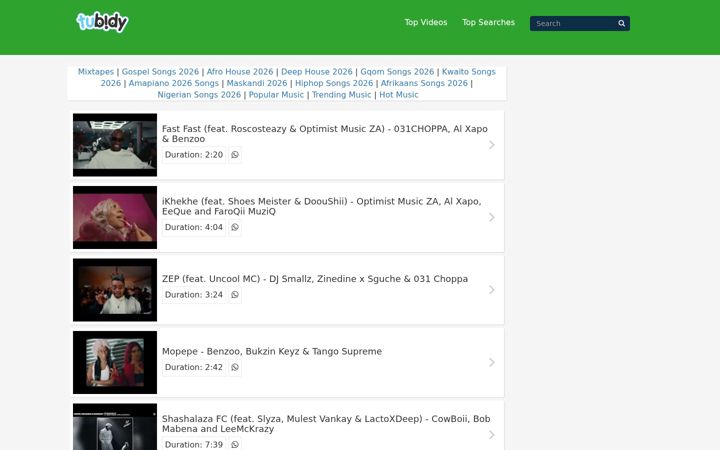Click the search magnifier icon
The width and height of the screenshot is (720, 450).
click(x=621, y=23)
